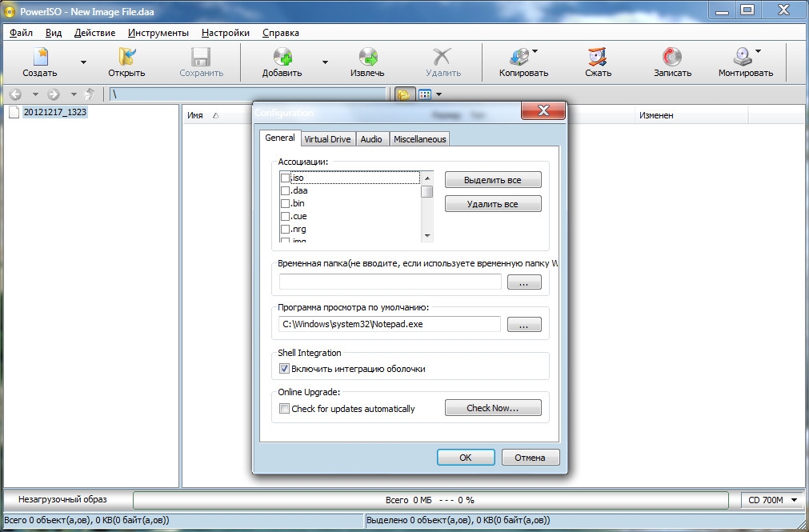Check the .daa association checkbox
The image size is (809, 532).
point(285,191)
